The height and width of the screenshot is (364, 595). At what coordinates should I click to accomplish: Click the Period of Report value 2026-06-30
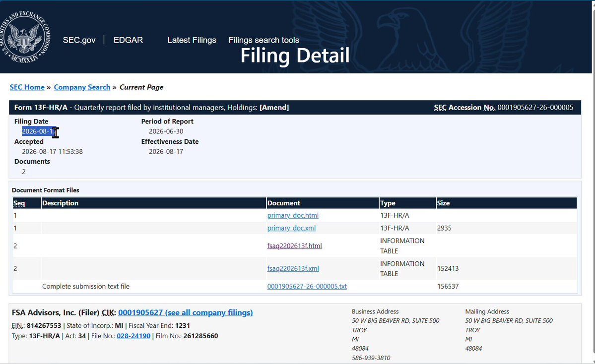point(166,131)
